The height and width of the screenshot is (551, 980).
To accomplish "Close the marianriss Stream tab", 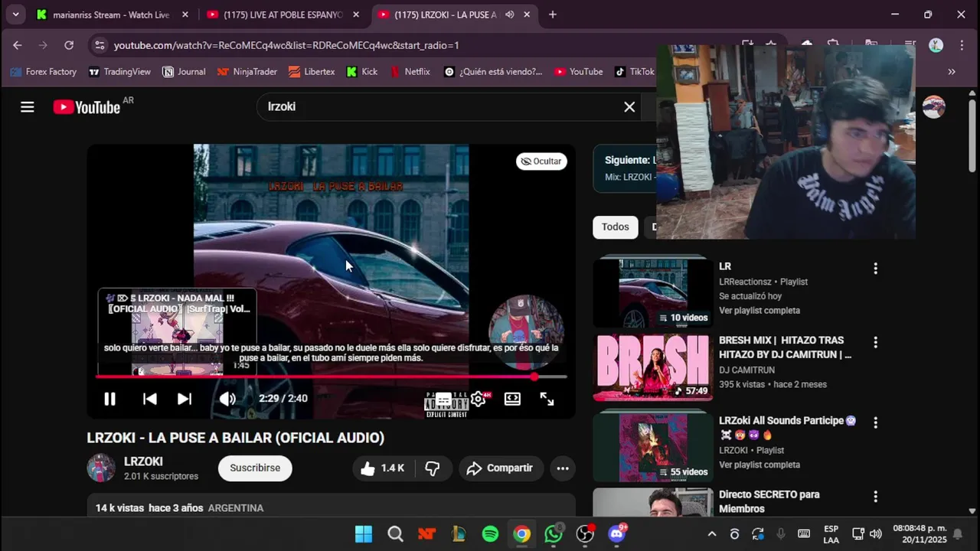I will (185, 15).
